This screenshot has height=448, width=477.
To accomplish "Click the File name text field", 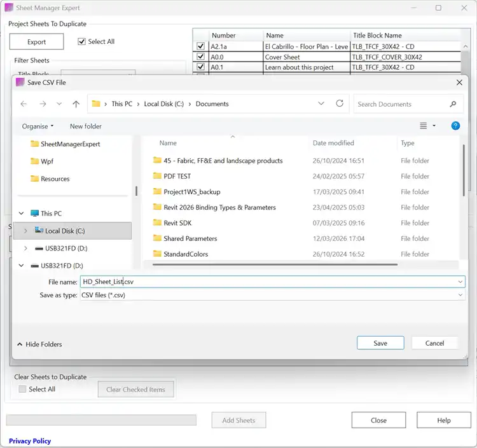I will click(267, 282).
